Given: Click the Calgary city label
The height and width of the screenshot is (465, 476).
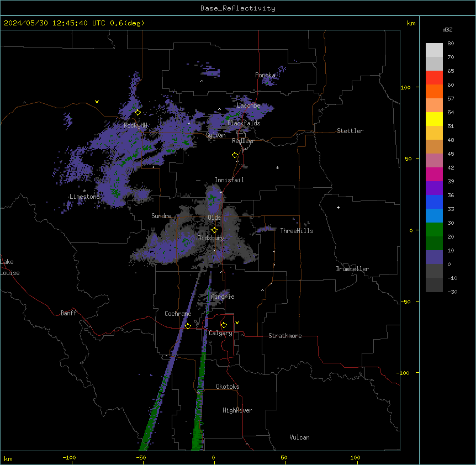Looking at the screenshot, I should click(220, 333).
